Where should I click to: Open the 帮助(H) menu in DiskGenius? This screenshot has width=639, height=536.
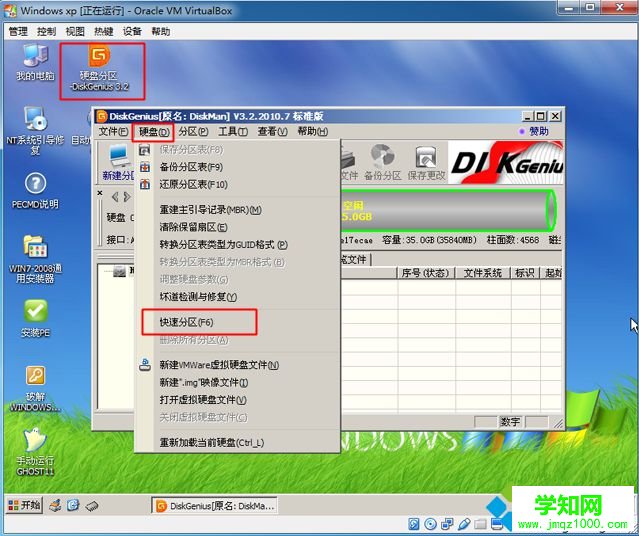pos(313,131)
